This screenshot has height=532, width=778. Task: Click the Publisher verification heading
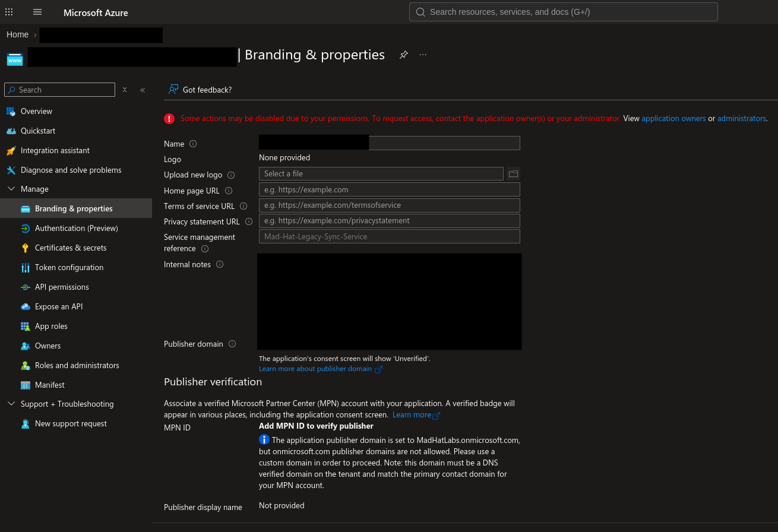(x=213, y=382)
